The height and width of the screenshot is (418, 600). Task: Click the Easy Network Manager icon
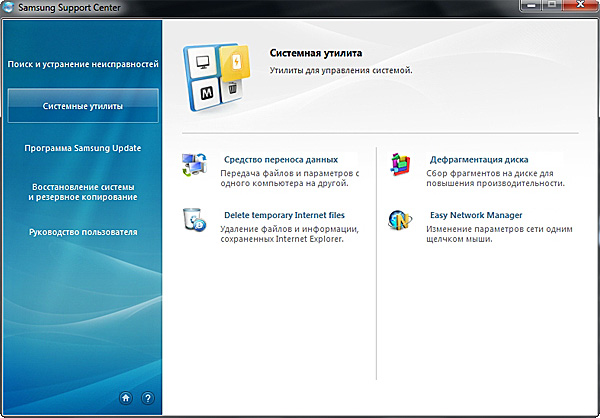[x=401, y=220]
